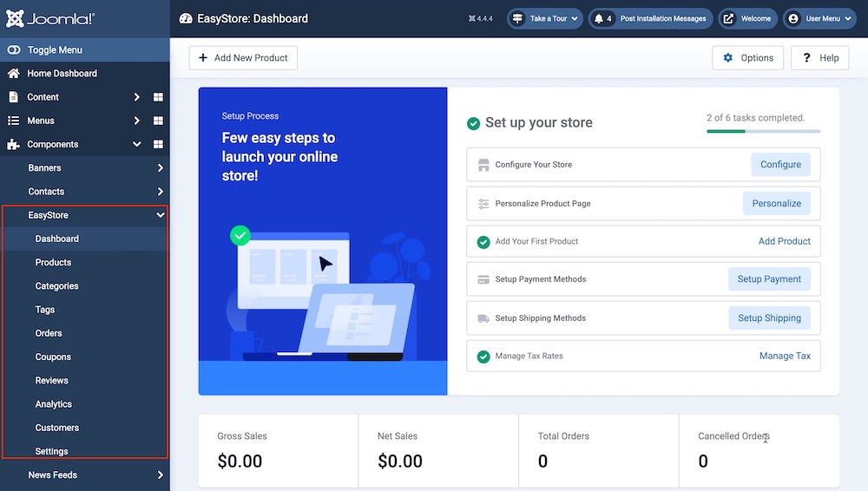Click the store icon beside Configure Your Store
This screenshot has height=491, width=868.
pyautogui.click(x=483, y=165)
